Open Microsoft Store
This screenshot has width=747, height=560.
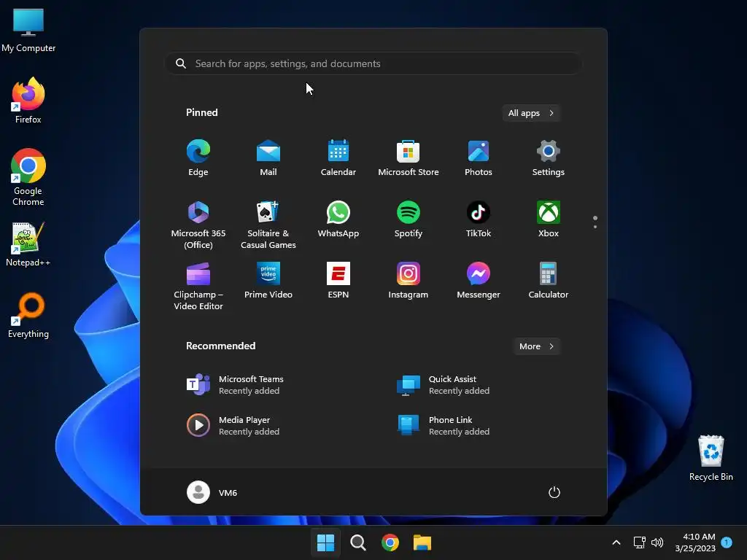(409, 158)
